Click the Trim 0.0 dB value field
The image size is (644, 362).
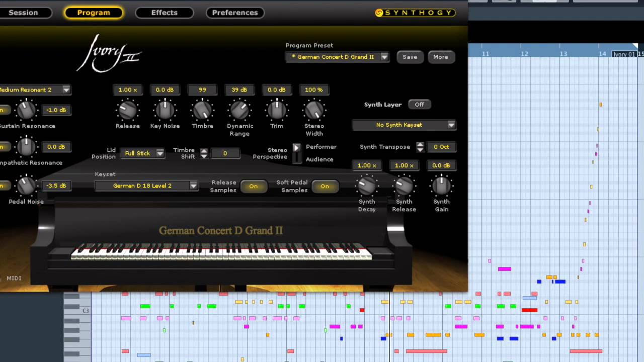tap(276, 89)
